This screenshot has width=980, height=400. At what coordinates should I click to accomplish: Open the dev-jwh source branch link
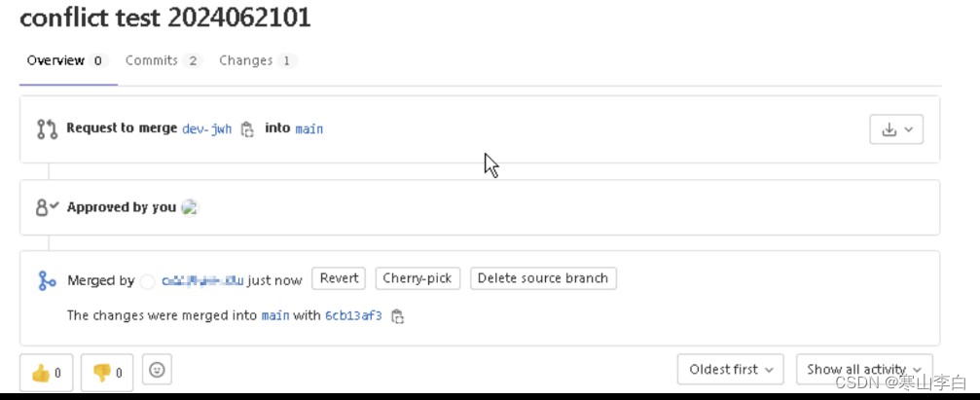coord(207,128)
